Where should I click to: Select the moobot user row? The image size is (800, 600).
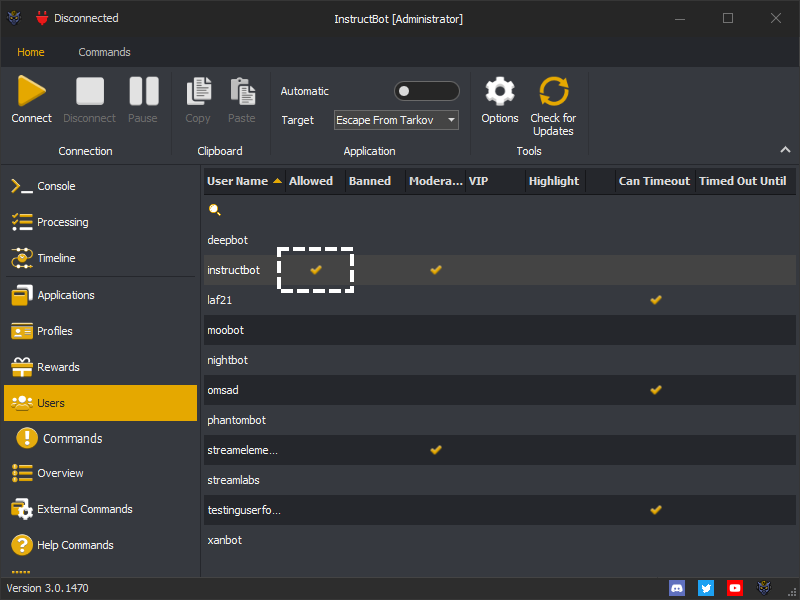(499, 330)
